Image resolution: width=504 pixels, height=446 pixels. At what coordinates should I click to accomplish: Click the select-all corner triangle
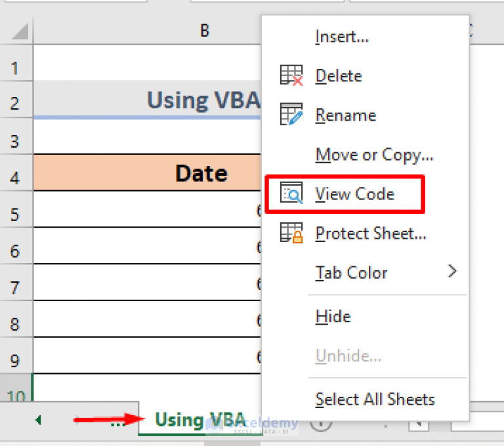point(20,31)
